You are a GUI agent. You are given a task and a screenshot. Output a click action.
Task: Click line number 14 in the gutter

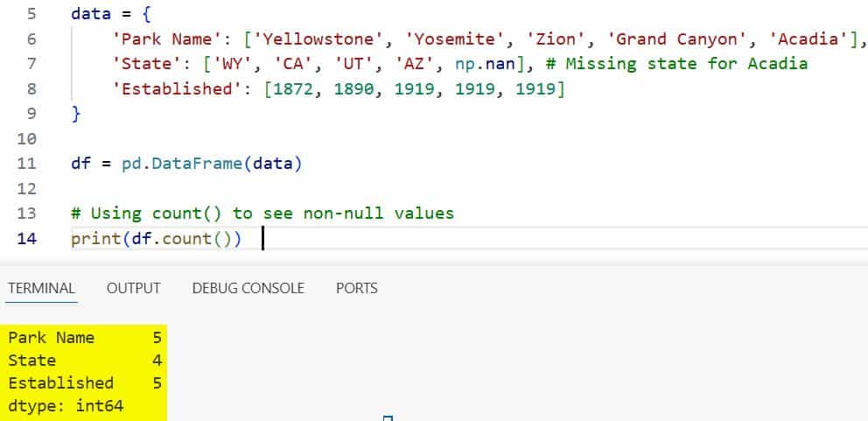point(26,239)
